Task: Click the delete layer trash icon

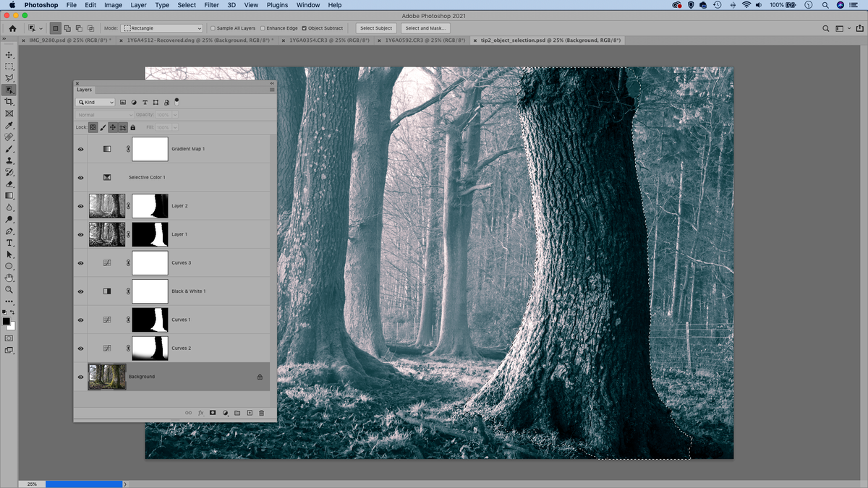Action: (260, 412)
